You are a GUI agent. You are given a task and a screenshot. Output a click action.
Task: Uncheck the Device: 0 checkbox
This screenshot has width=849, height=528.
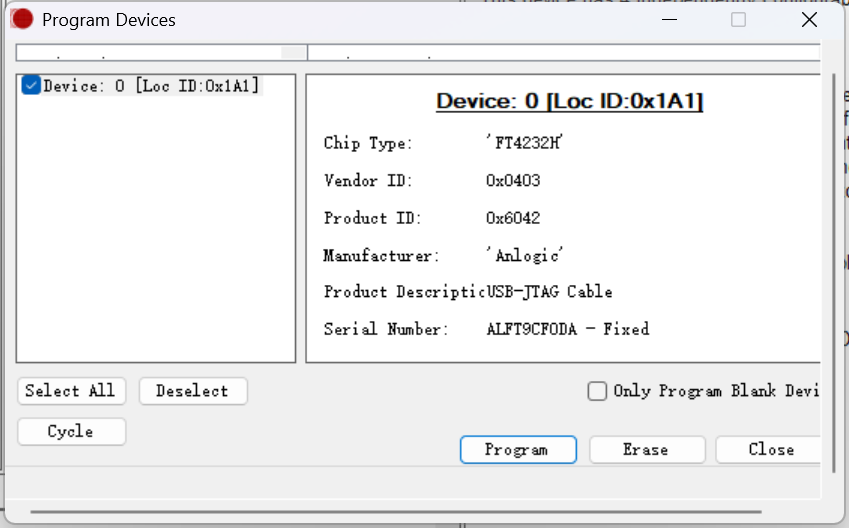(x=31, y=86)
